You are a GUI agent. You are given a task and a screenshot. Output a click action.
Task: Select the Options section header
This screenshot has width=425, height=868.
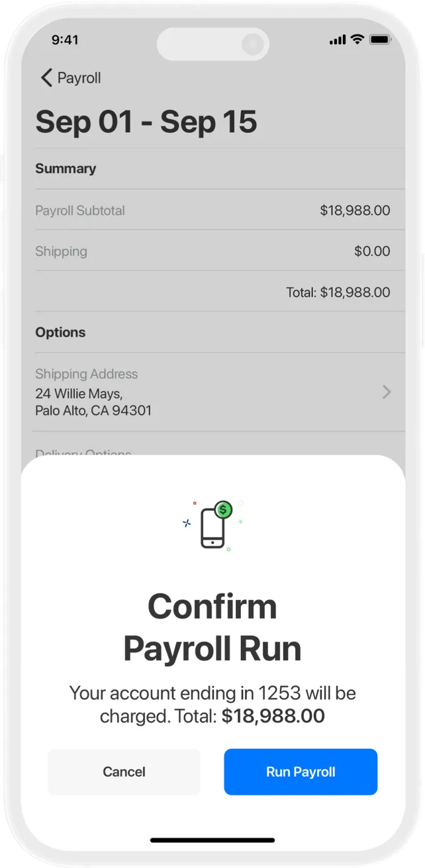click(x=60, y=332)
